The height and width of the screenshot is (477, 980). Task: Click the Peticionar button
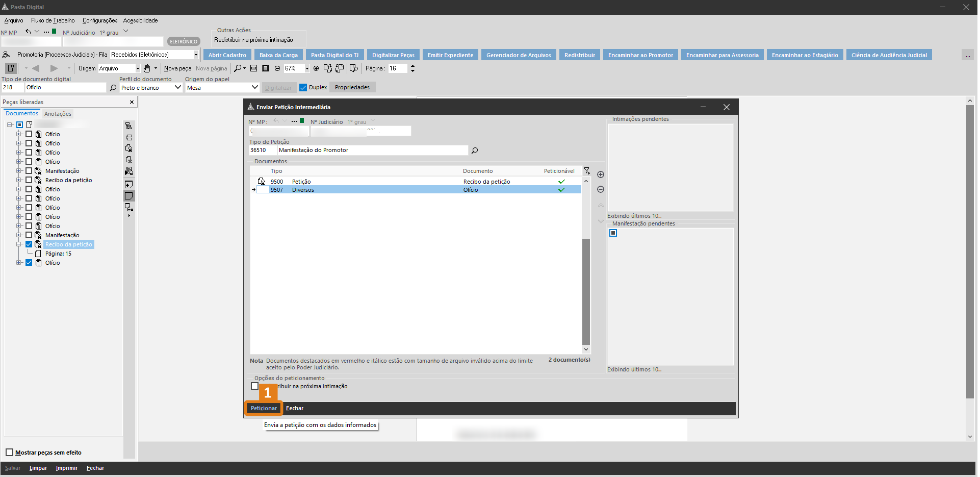[264, 408]
